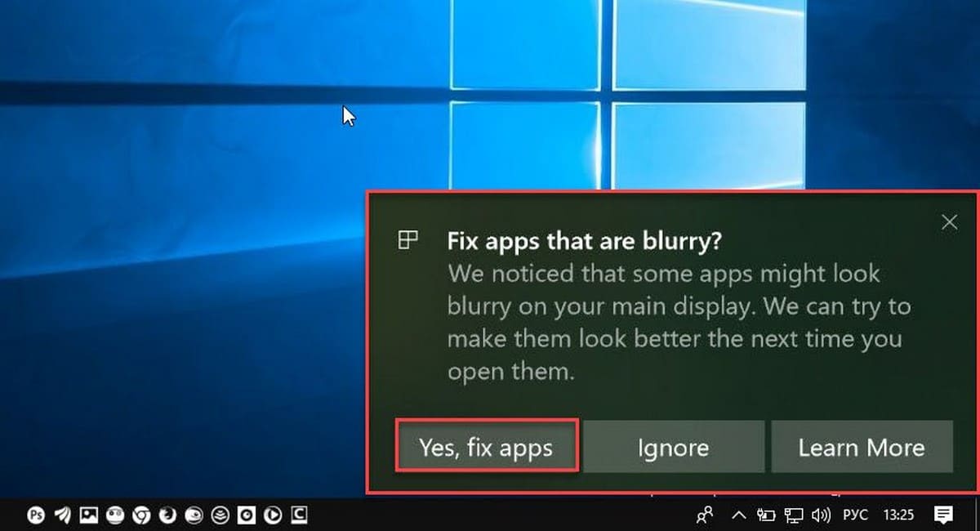This screenshot has width=980, height=531.
Task: Open Google Chrome from the taskbar
Action: click(x=141, y=515)
